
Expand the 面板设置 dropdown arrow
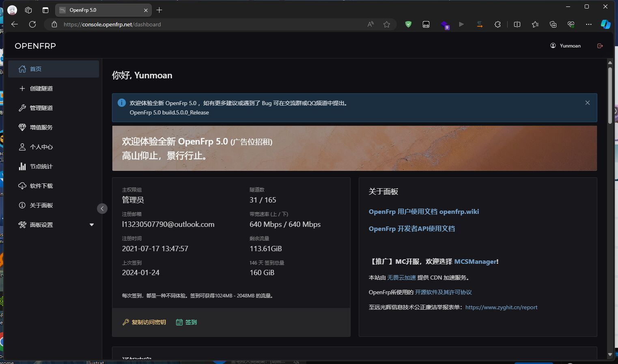(x=92, y=225)
